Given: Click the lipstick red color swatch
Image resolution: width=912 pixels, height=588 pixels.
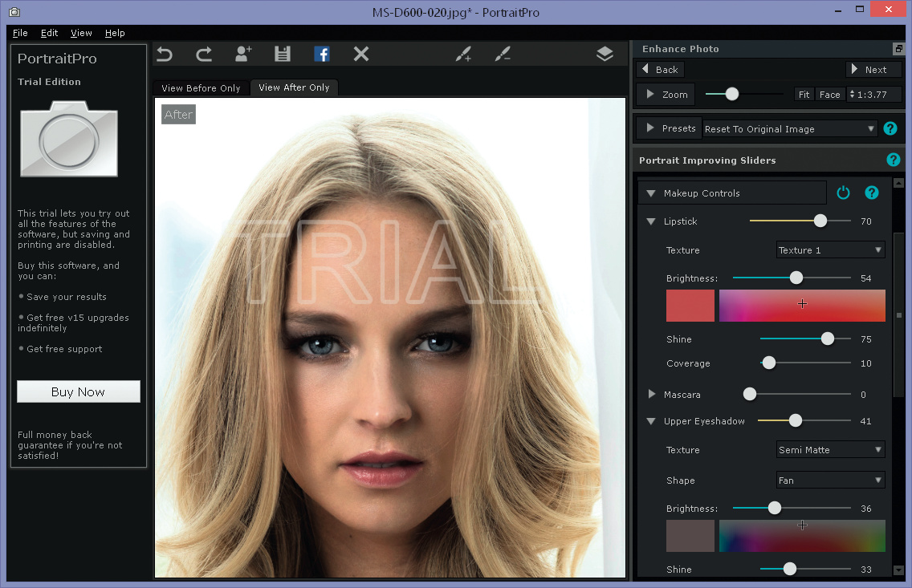Looking at the screenshot, I should 690,306.
